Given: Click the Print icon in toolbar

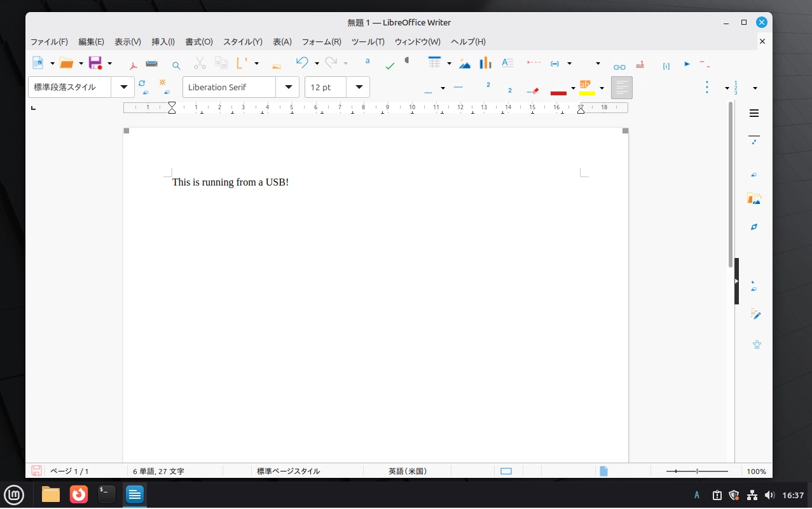Looking at the screenshot, I should coord(151,64).
